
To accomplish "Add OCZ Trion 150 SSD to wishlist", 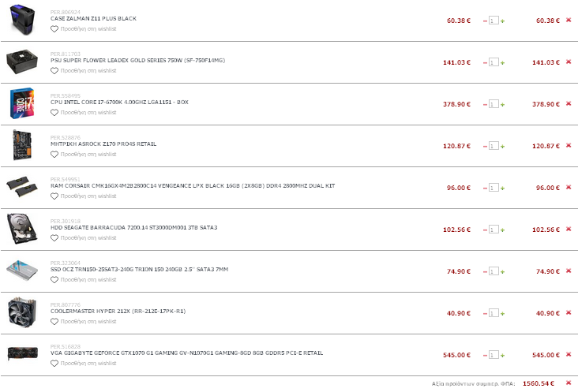I will tap(84, 280).
